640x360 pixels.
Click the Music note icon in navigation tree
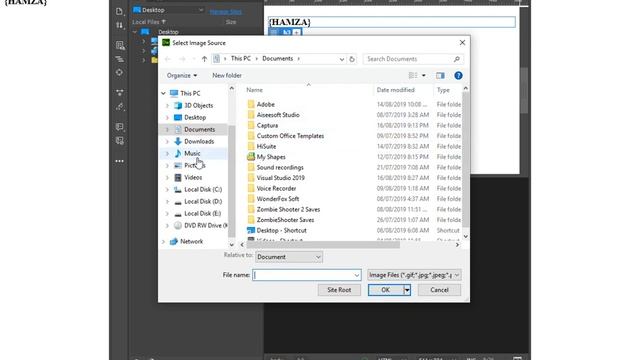point(178,153)
